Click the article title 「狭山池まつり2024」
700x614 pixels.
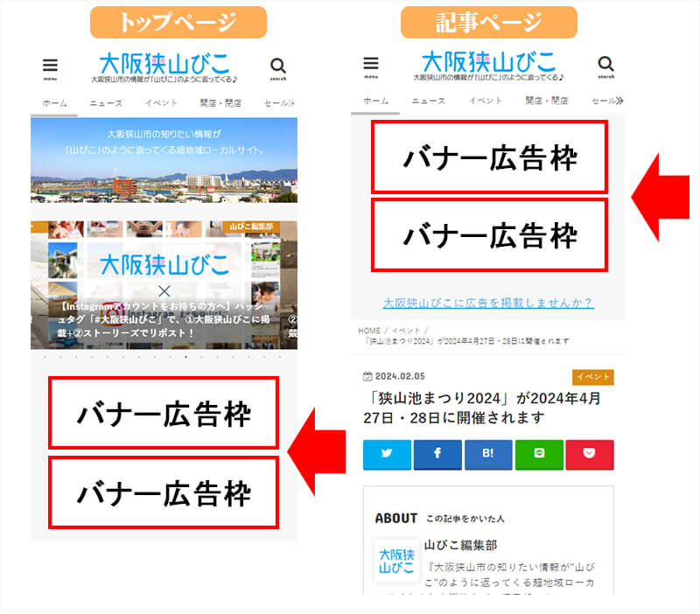click(x=482, y=408)
